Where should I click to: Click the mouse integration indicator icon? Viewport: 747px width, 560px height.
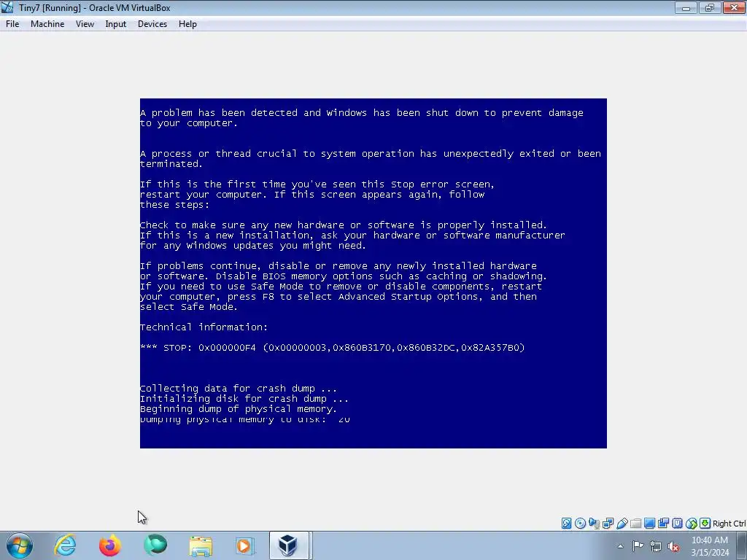pyautogui.click(x=692, y=524)
